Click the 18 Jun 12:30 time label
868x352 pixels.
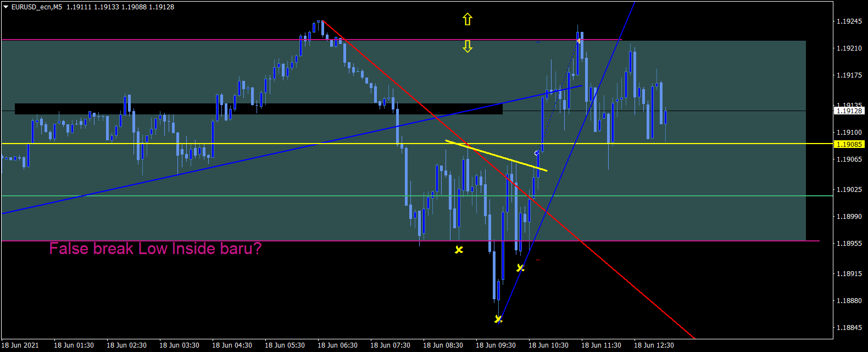coord(654,345)
